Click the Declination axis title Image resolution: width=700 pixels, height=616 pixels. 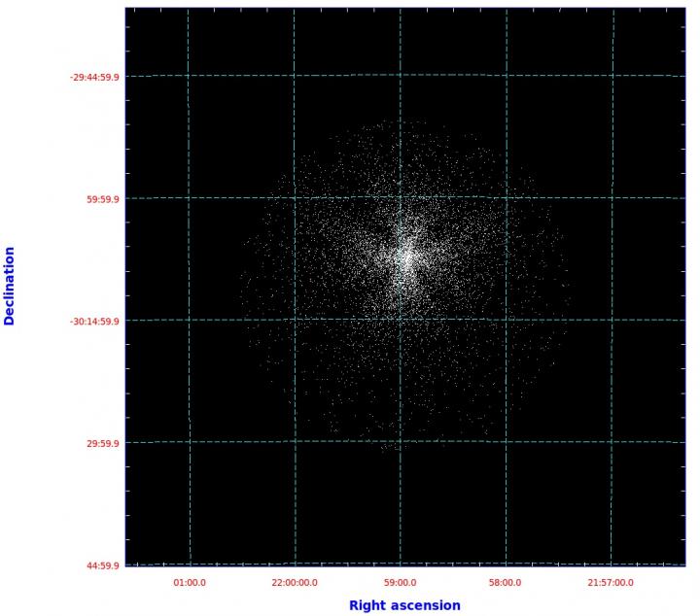(10, 286)
